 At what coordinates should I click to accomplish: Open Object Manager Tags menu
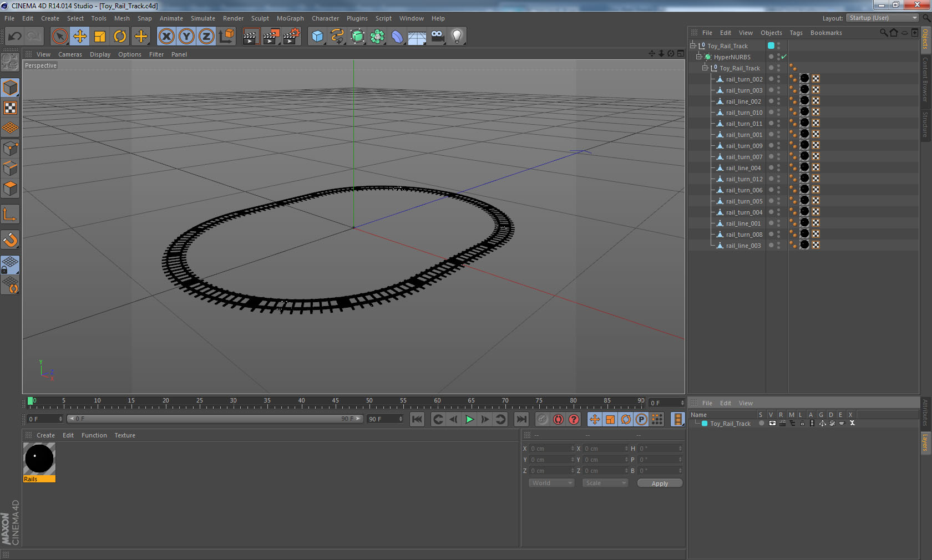click(796, 33)
